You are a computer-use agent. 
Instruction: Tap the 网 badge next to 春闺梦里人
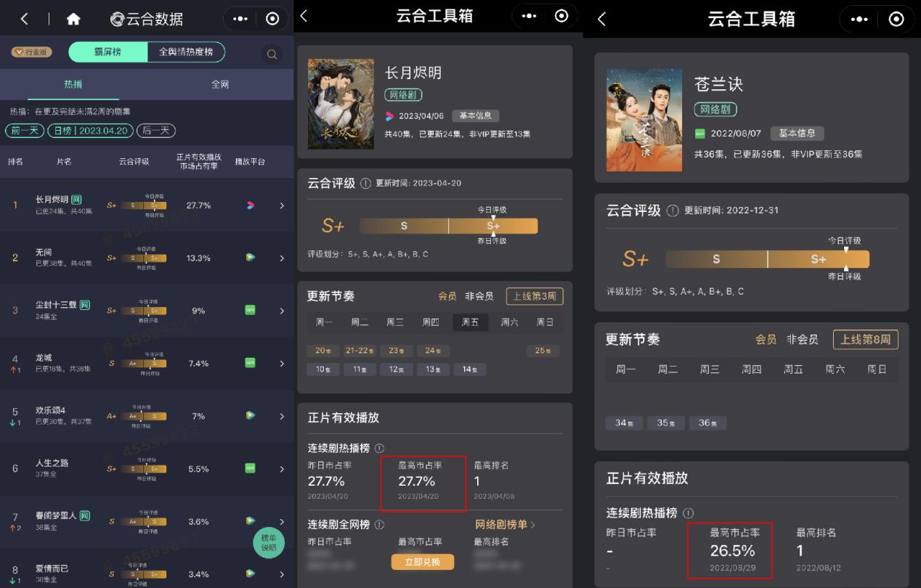84,515
